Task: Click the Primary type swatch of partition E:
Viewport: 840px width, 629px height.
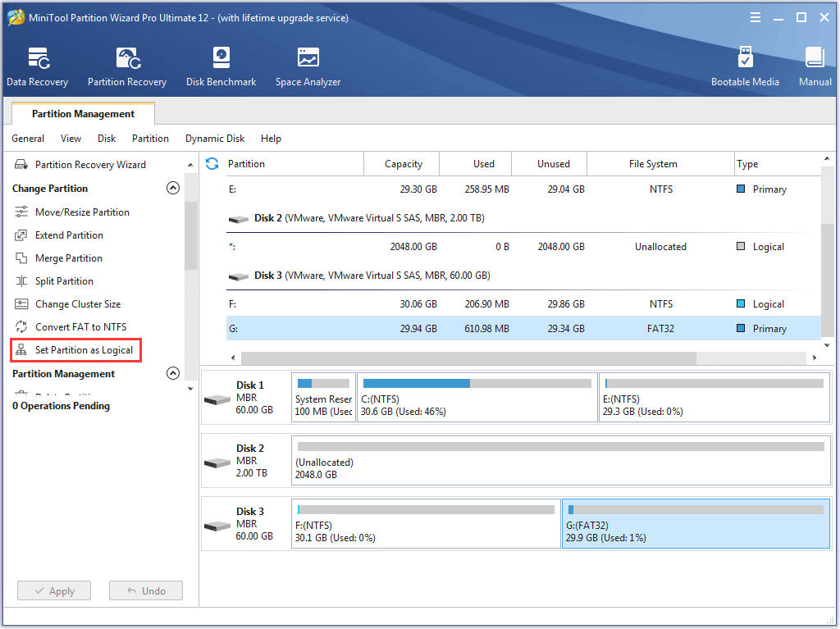Action: click(x=741, y=189)
